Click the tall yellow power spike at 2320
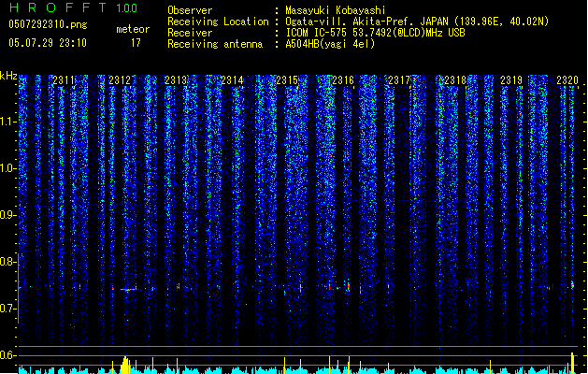 pyautogui.click(x=572, y=363)
